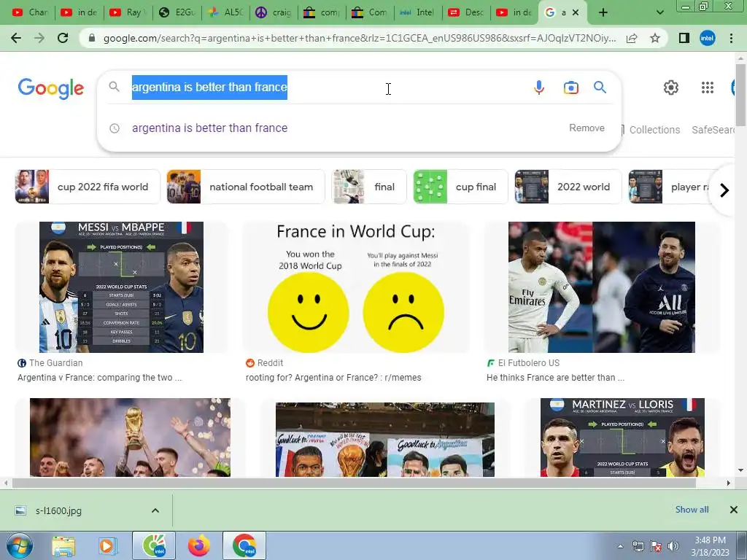Image resolution: width=747 pixels, height=560 pixels.
Task: Start voice search with microphone icon
Action: tap(539, 87)
